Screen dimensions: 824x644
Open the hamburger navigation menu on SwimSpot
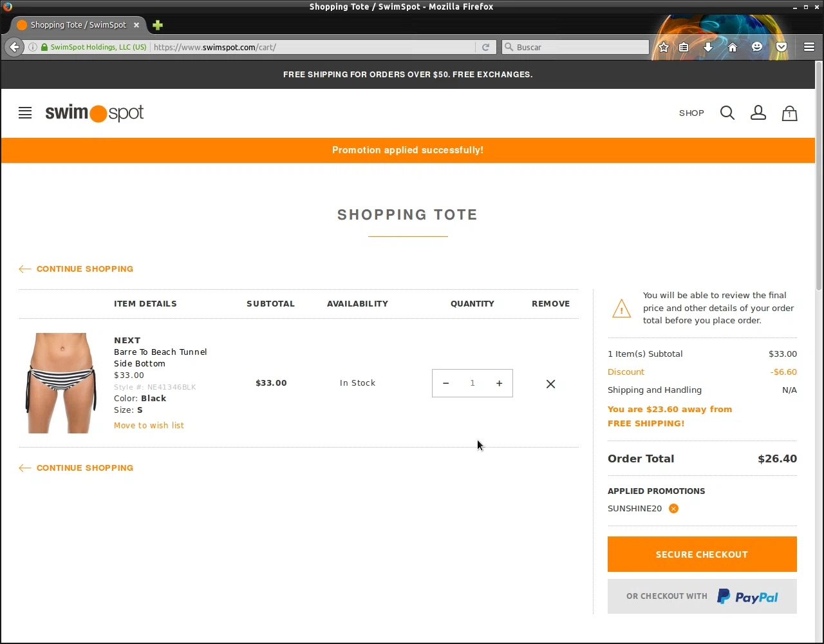[x=25, y=113]
